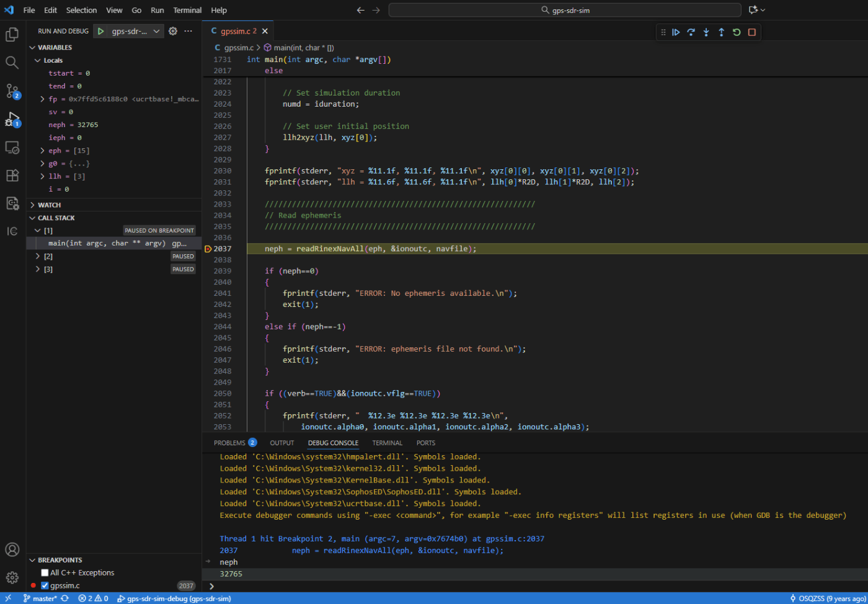Click the Step Over debug button

(x=691, y=32)
